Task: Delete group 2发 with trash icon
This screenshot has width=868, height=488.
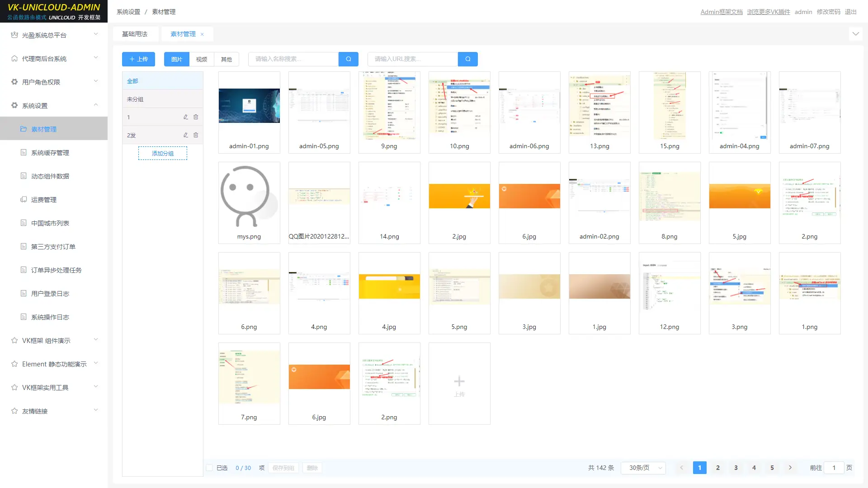Action: pos(196,135)
